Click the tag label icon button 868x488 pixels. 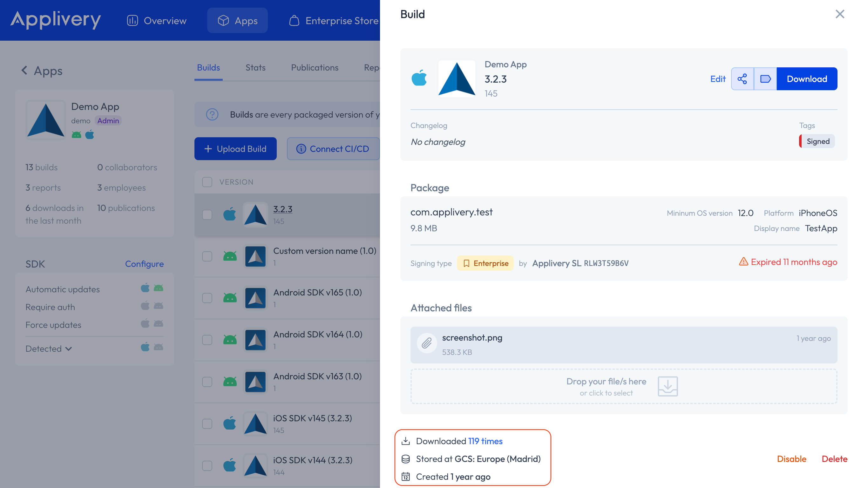pyautogui.click(x=765, y=79)
